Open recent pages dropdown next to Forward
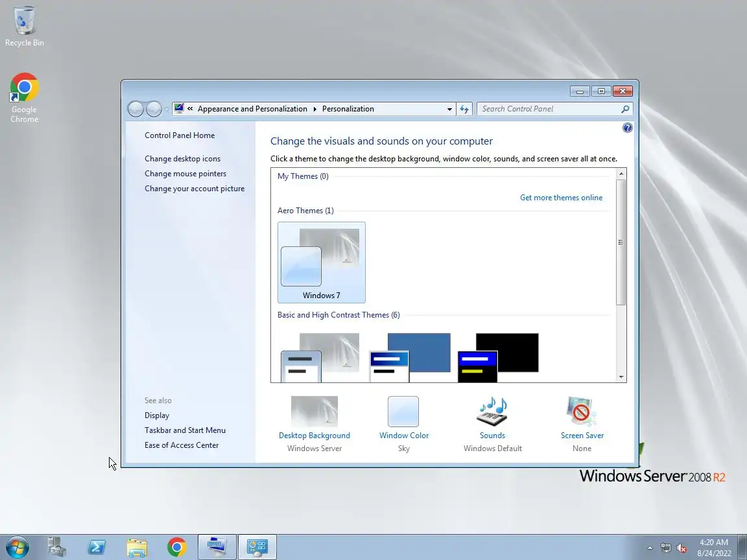 pos(166,110)
